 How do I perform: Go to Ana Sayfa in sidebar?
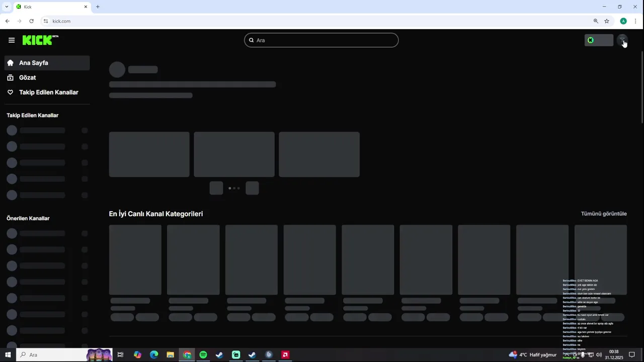click(47, 63)
